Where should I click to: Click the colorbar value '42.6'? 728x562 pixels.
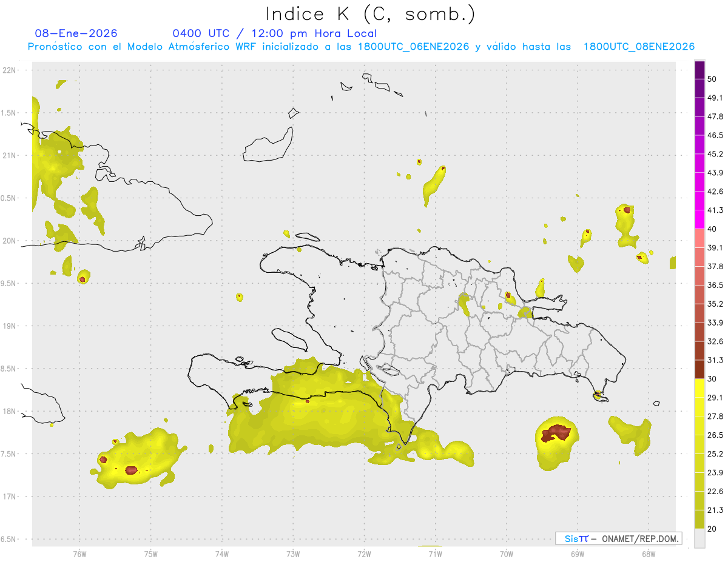point(715,192)
